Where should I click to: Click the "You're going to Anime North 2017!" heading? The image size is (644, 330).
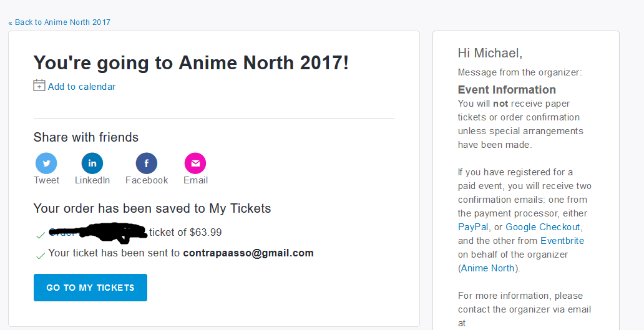click(191, 63)
